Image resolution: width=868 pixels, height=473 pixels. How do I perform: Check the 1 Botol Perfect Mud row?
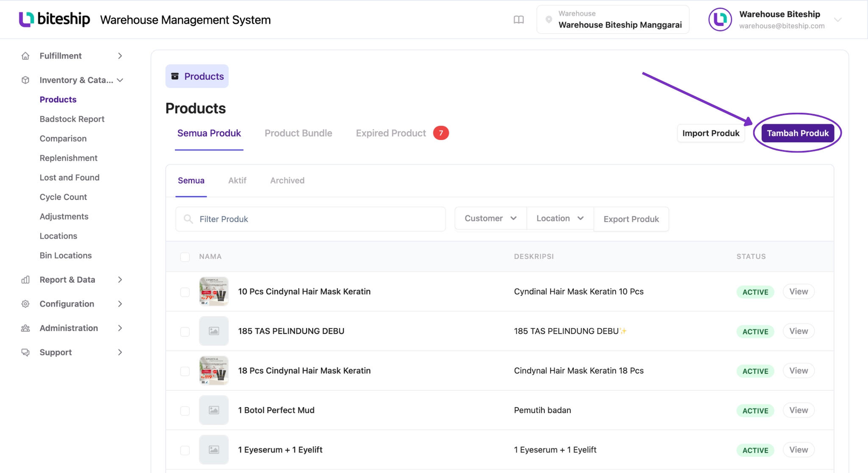185,411
